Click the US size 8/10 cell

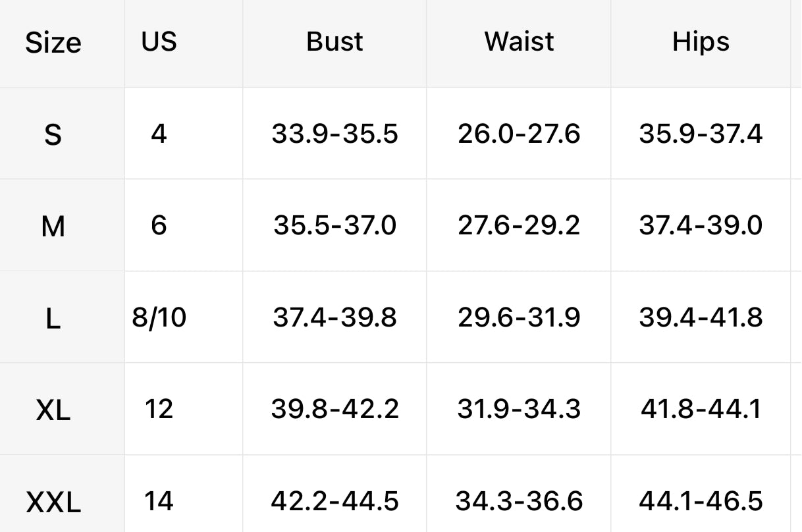click(159, 318)
